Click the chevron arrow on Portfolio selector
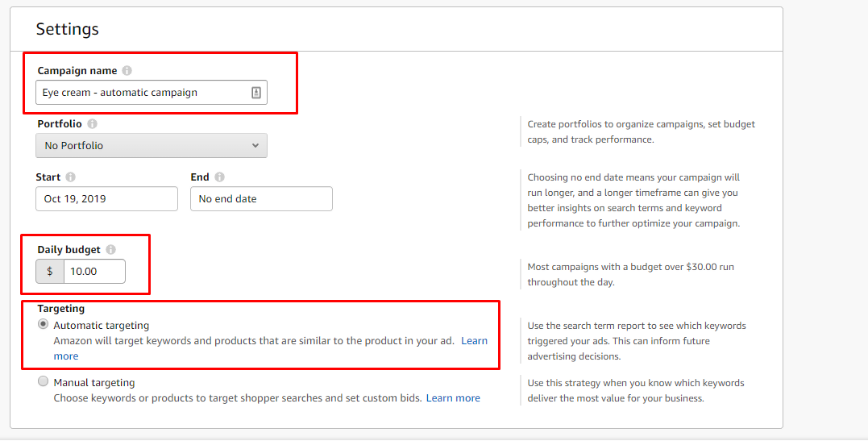868x441 pixels. (x=255, y=145)
